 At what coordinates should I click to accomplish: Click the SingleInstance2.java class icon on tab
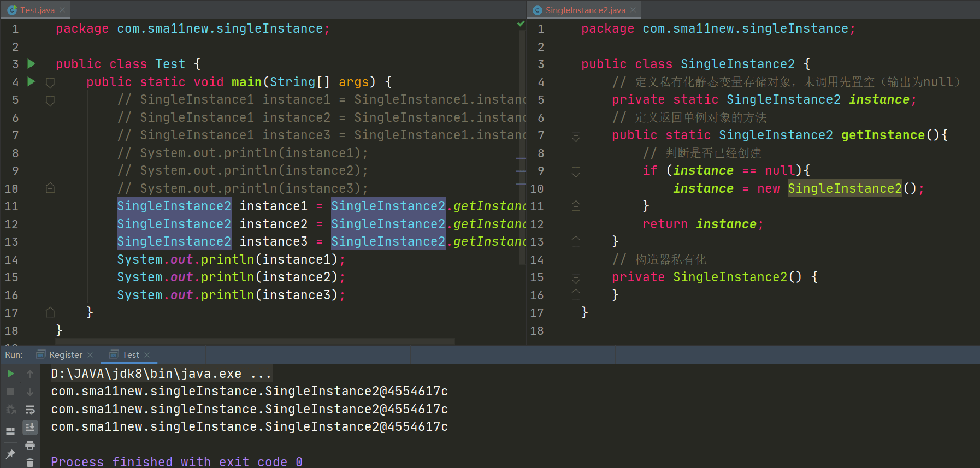(x=537, y=10)
